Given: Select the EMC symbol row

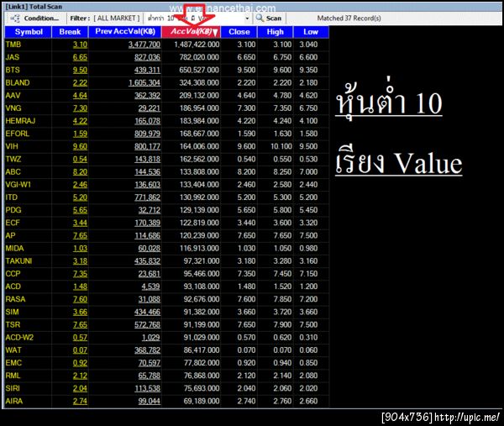Looking at the screenshot, I should tap(167, 363).
